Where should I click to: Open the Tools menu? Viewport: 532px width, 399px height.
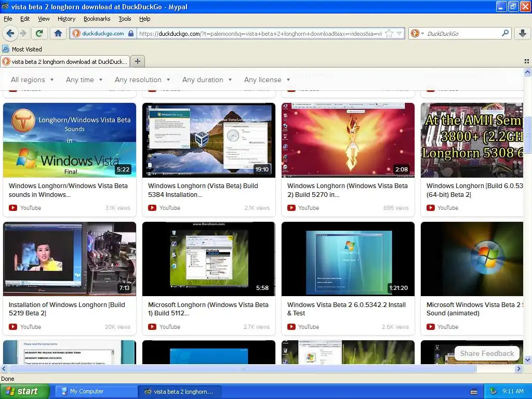pyautogui.click(x=125, y=19)
